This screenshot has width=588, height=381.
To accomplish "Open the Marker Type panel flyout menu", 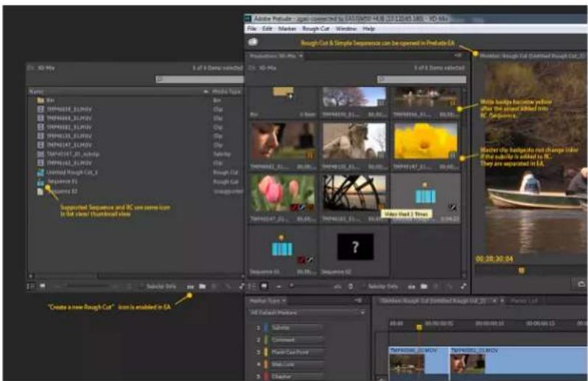I will click(x=358, y=301).
